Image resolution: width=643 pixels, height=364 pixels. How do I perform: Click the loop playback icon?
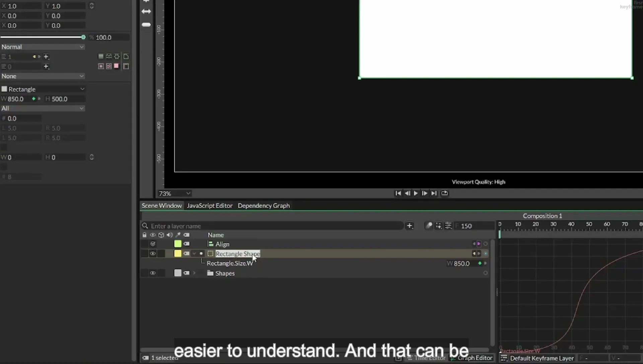pos(444,193)
